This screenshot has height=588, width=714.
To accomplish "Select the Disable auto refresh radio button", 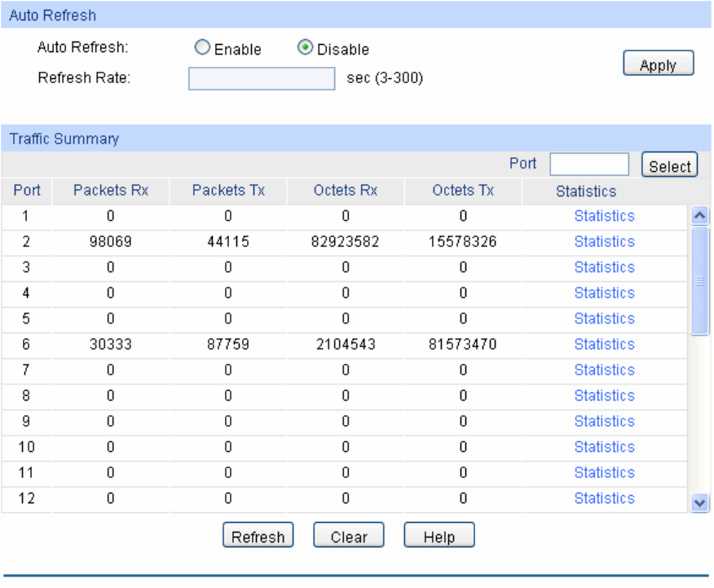I will [x=305, y=49].
